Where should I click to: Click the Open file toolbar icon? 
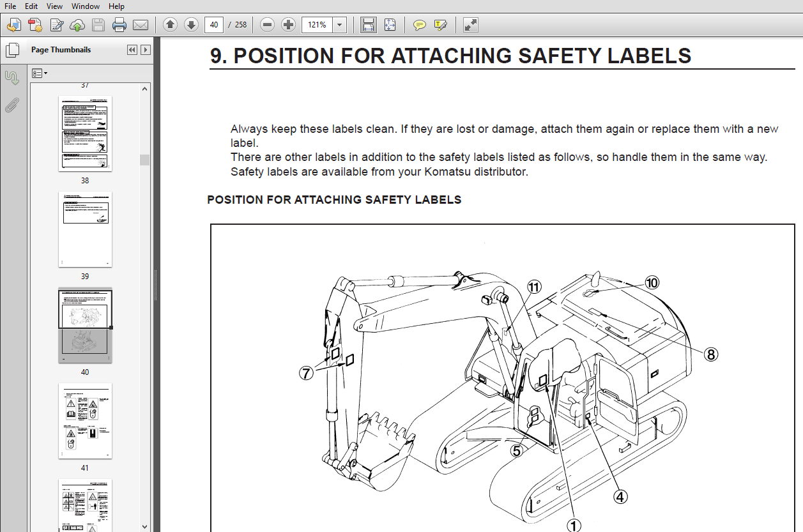coord(14,25)
